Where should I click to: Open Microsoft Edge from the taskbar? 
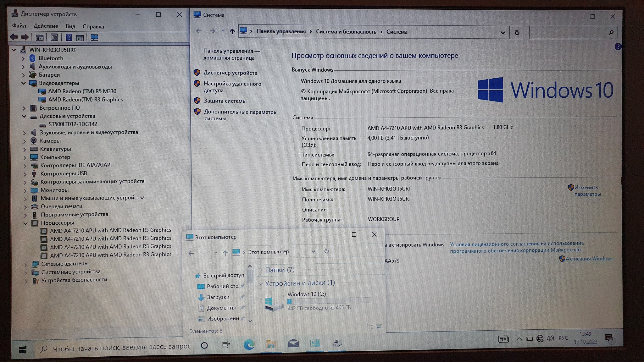click(249, 345)
